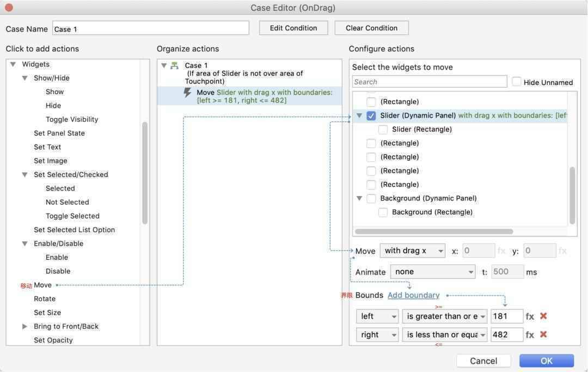Expand the Bring to Front/Back group
Viewport: 588px width, 372px height.
pos(24,327)
